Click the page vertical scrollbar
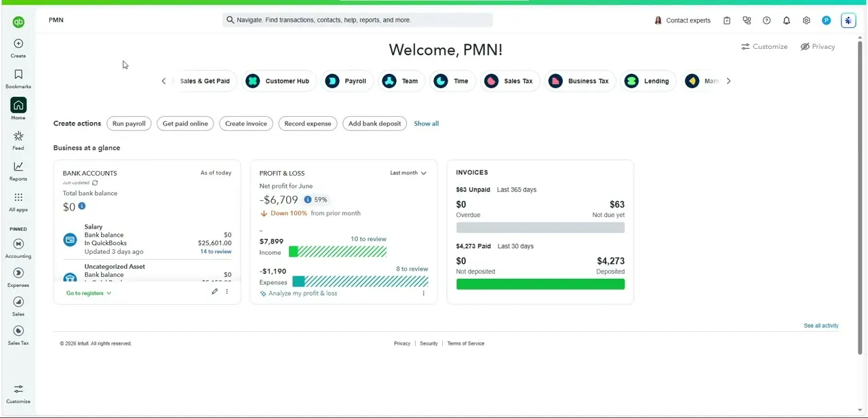 [860, 197]
